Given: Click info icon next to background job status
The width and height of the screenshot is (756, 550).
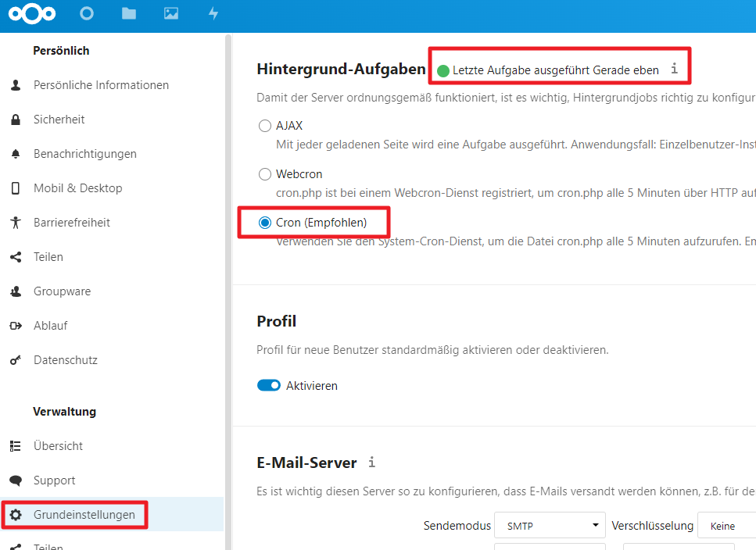Looking at the screenshot, I should (674, 70).
